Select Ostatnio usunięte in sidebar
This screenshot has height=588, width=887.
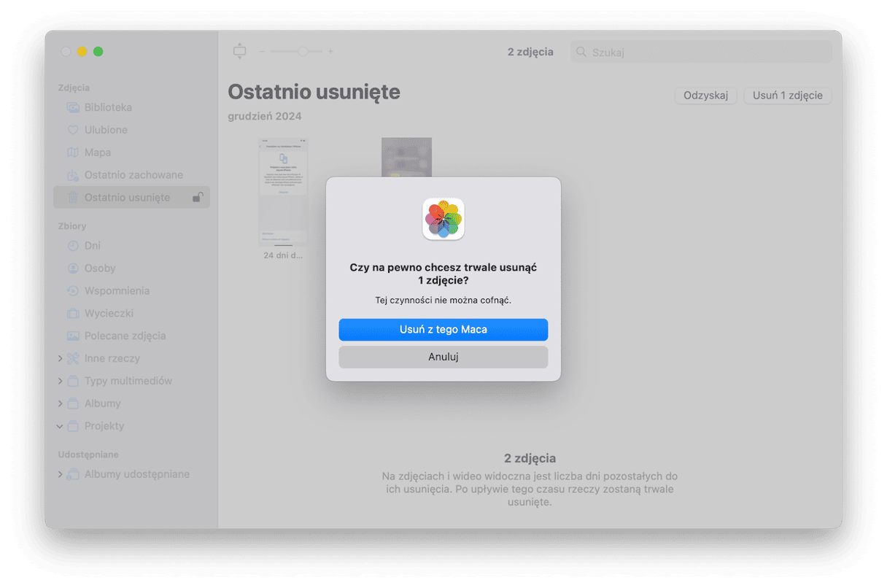click(131, 198)
